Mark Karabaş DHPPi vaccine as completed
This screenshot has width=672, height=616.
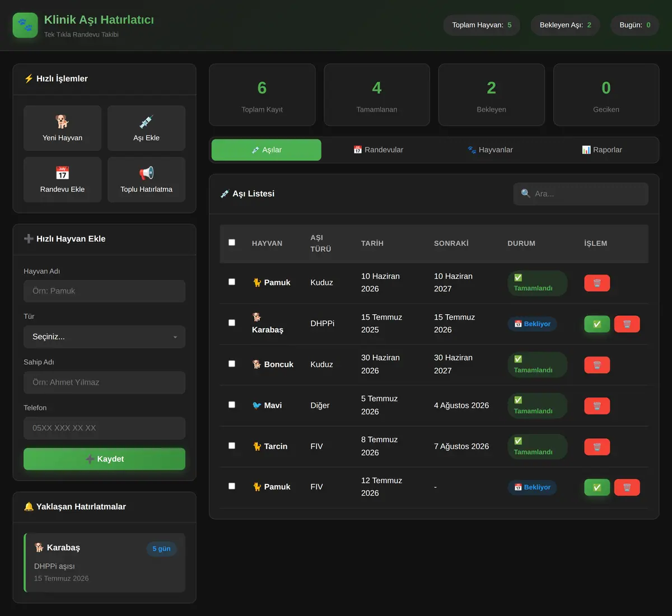(597, 324)
